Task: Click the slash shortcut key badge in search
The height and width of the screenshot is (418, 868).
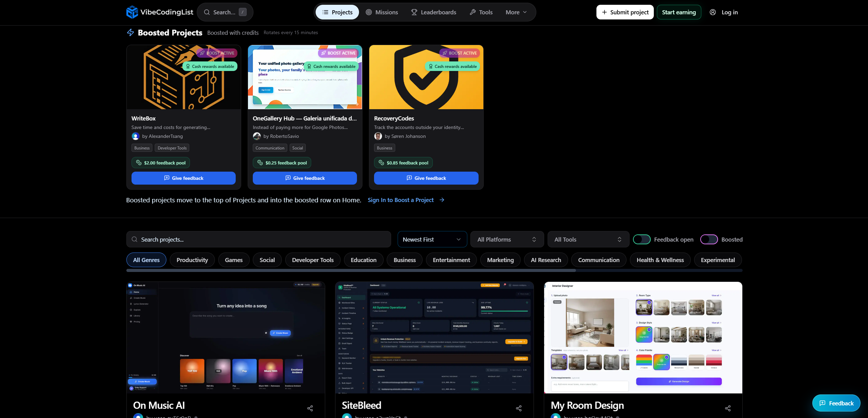Action: click(x=243, y=12)
